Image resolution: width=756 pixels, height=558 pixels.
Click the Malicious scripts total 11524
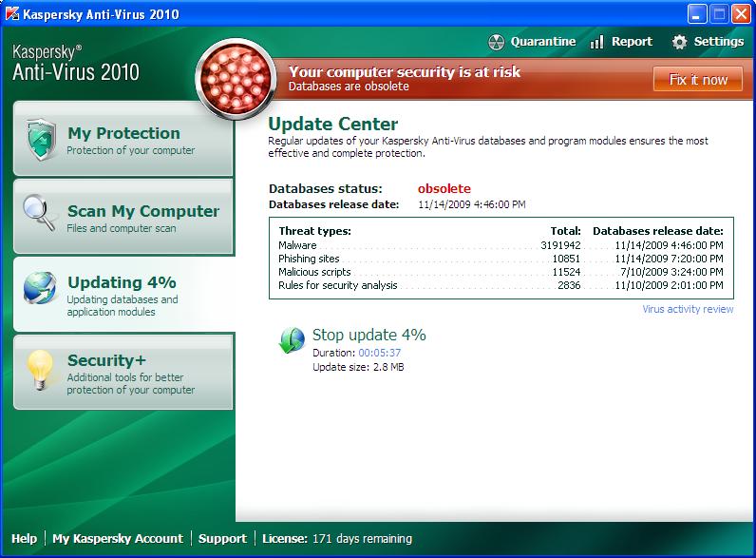(566, 272)
